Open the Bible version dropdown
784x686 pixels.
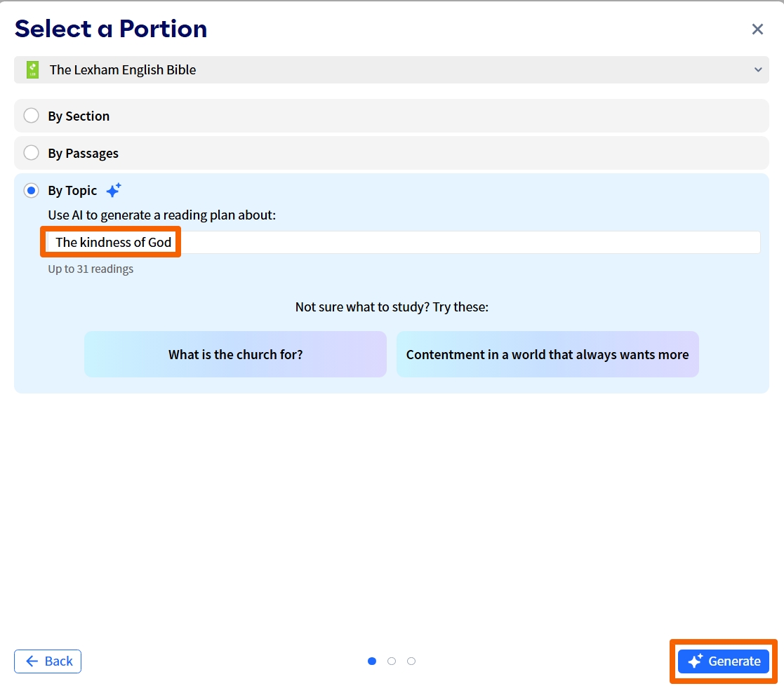[x=392, y=70]
